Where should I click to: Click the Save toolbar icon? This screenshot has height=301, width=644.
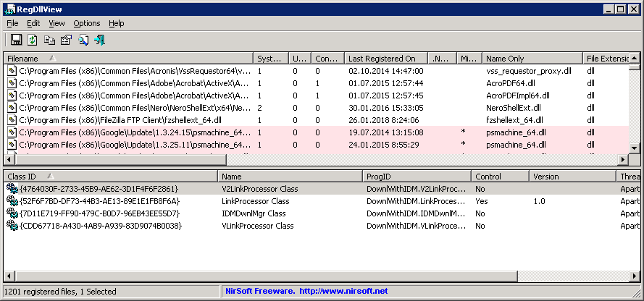coord(16,40)
